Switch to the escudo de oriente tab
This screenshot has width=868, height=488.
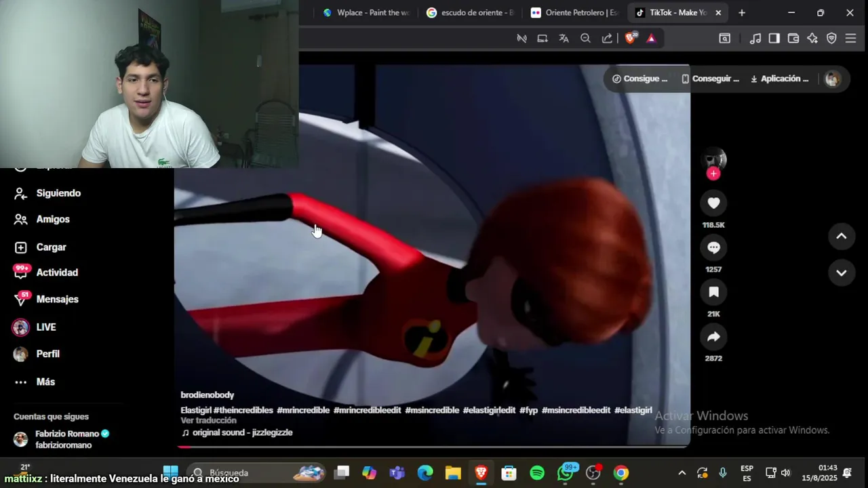(470, 12)
